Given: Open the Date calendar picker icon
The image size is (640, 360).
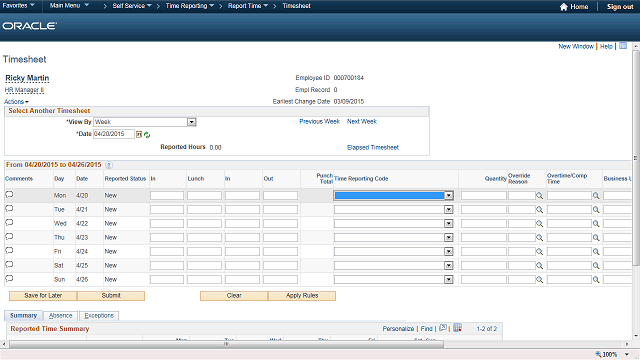Looking at the screenshot, I should pos(139,134).
